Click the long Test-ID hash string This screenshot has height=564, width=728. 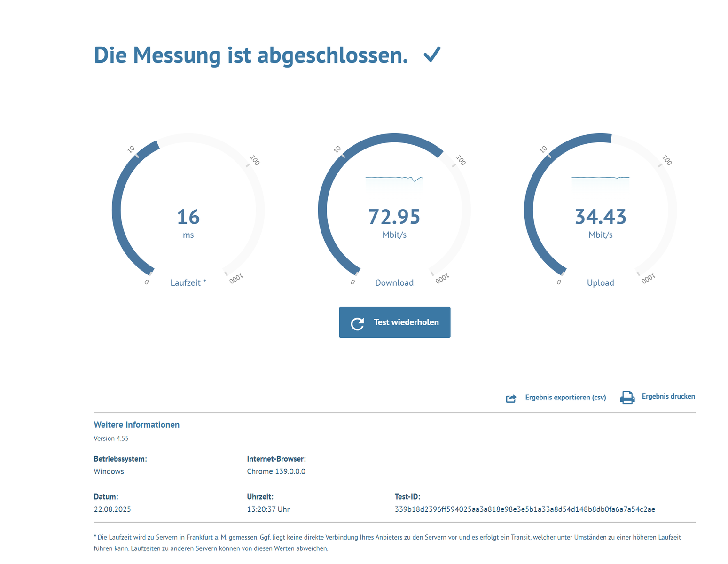(524, 509)
